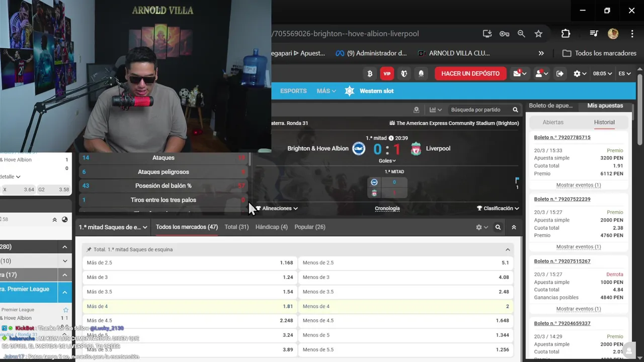Collapse all markets with double chevron
The width and height of the screenshot is (644, 362).
(514, 227)
